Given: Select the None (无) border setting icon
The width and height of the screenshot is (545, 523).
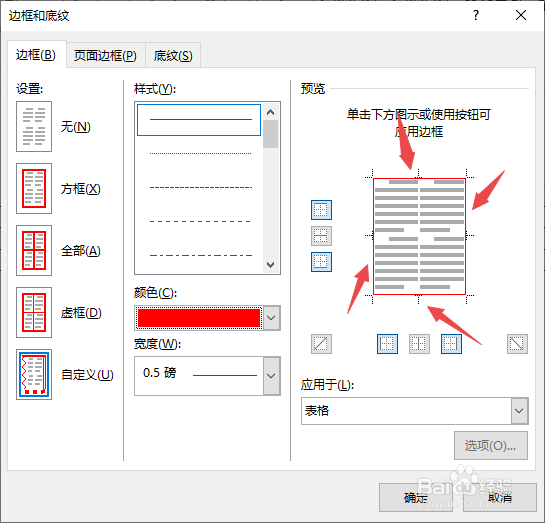Looking at the screenshot, I should click(x=34, y=126).
